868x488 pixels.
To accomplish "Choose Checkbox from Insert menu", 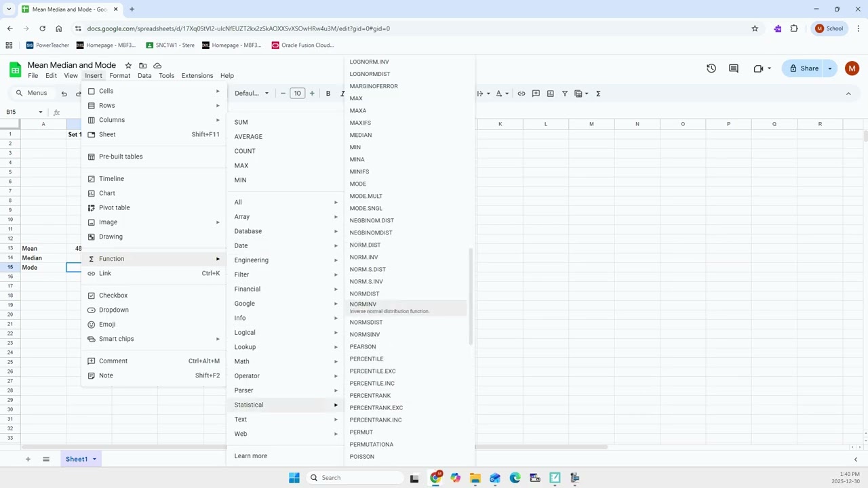I will [x=154, y=296].
